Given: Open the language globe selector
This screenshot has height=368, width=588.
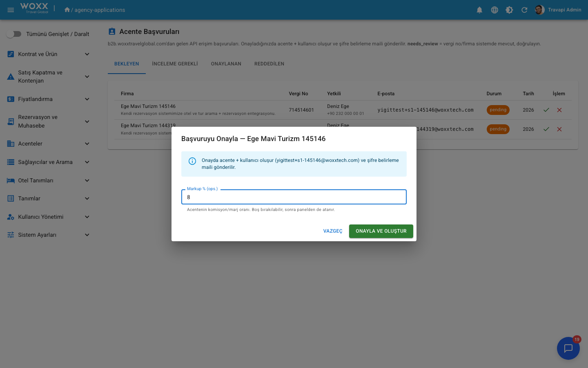Looking at the screenshot, I should [494, 10].
